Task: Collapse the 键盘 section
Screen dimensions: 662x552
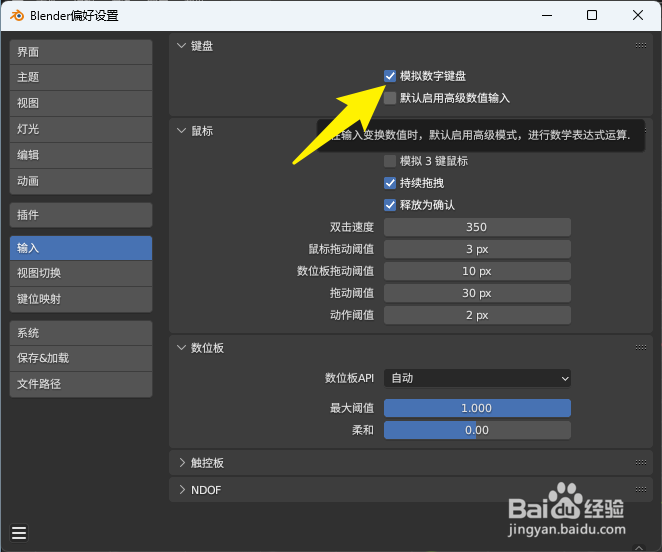Action: (182, 46)
